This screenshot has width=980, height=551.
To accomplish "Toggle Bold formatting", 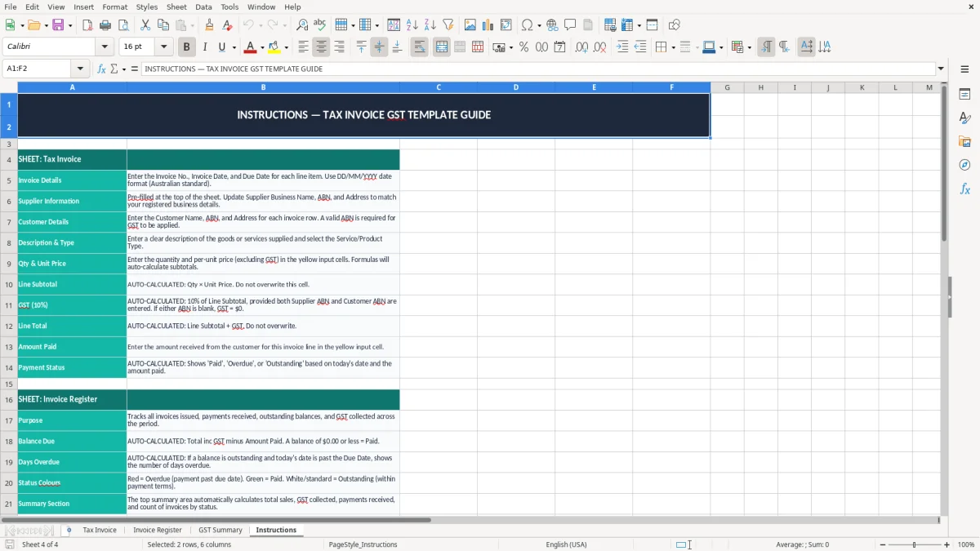I will coord(186,47).
